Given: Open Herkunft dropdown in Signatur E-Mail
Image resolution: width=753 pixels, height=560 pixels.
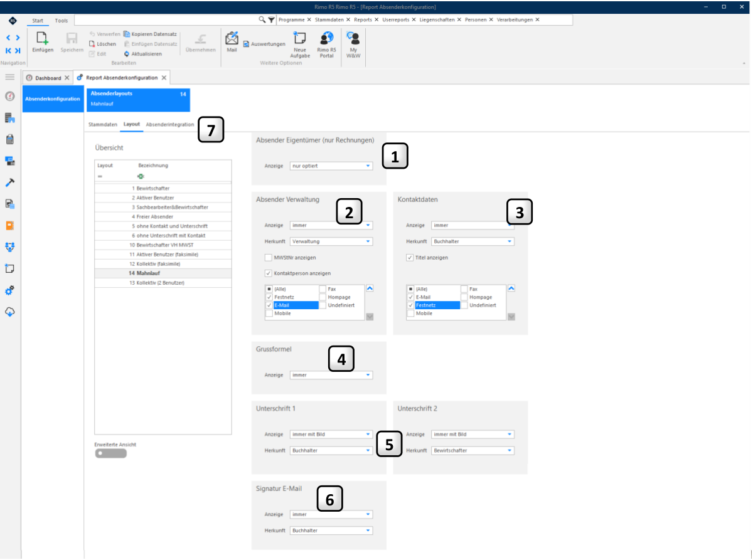Looking at the screenshot, I should click(331, 531).
